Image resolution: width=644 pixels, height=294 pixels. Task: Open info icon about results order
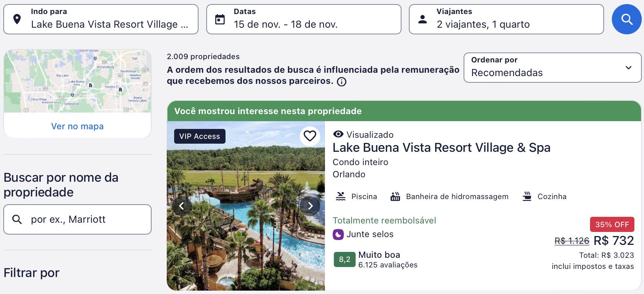(x=342, y=82)
